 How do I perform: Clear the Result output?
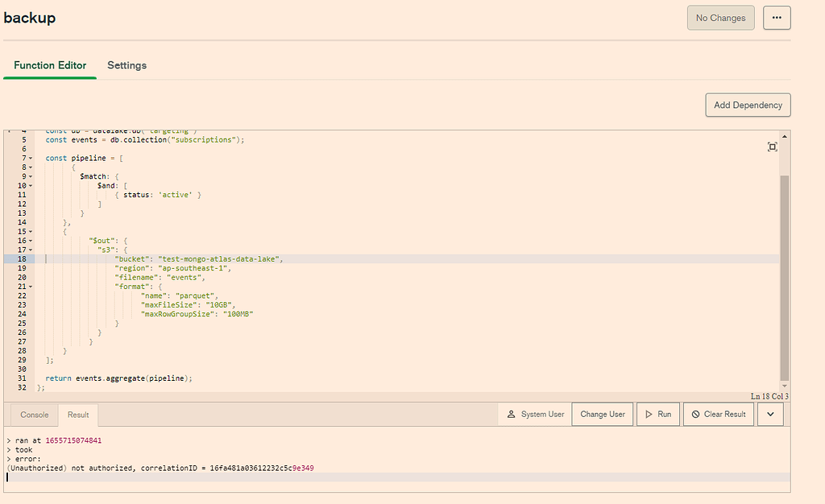click(717, 415)
